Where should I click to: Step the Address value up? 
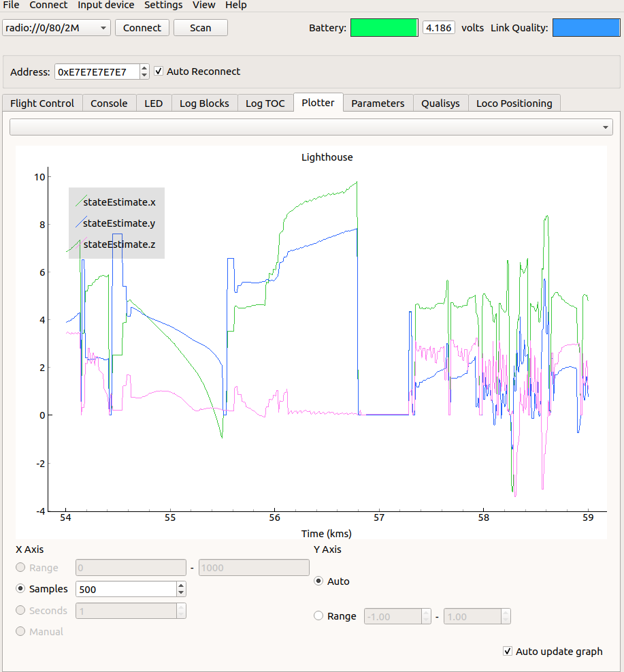pyautogui.click(x=144, y=68)
